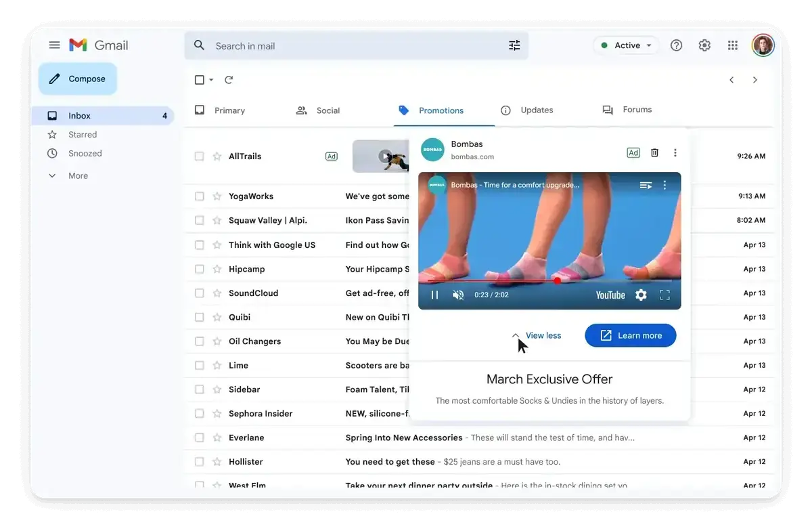Viewport: 812px width, 531px height.
Task: Click the red playhead on video timeline
Action: coord(557,280)
